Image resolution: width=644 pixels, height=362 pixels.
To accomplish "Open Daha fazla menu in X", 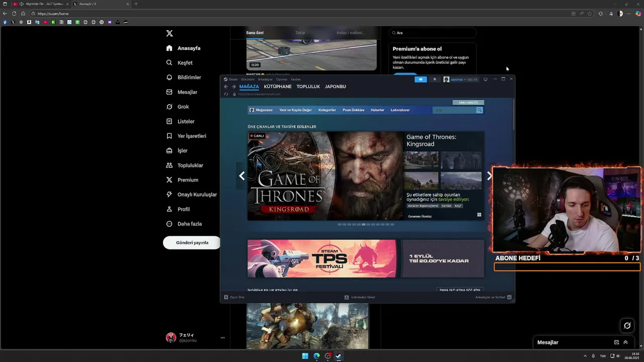I will pos(184,224).
